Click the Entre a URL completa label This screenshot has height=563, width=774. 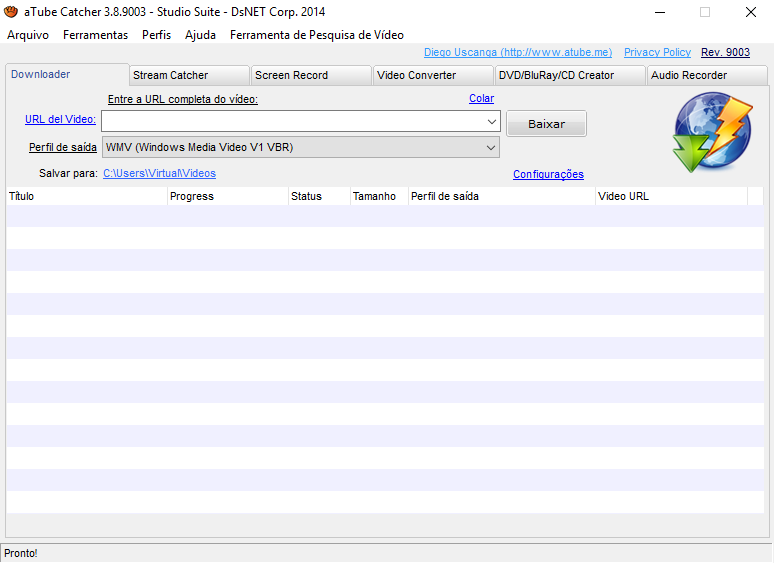(x=183, y=100)
